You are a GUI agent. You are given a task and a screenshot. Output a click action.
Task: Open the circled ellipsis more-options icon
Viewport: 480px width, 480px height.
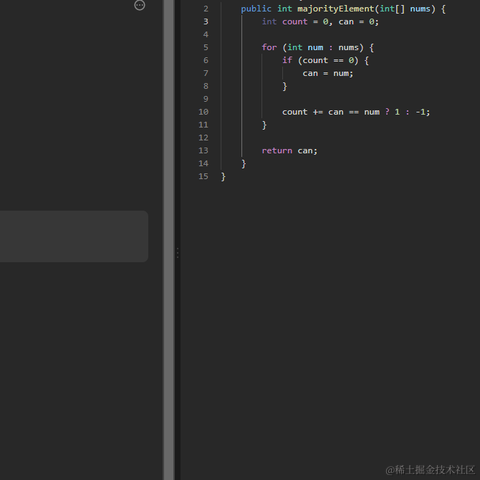pos(139,5)
